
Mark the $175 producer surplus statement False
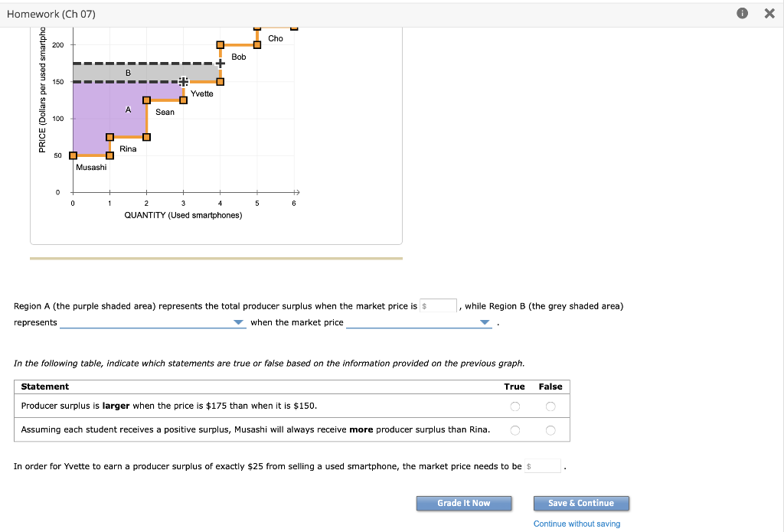550,406
